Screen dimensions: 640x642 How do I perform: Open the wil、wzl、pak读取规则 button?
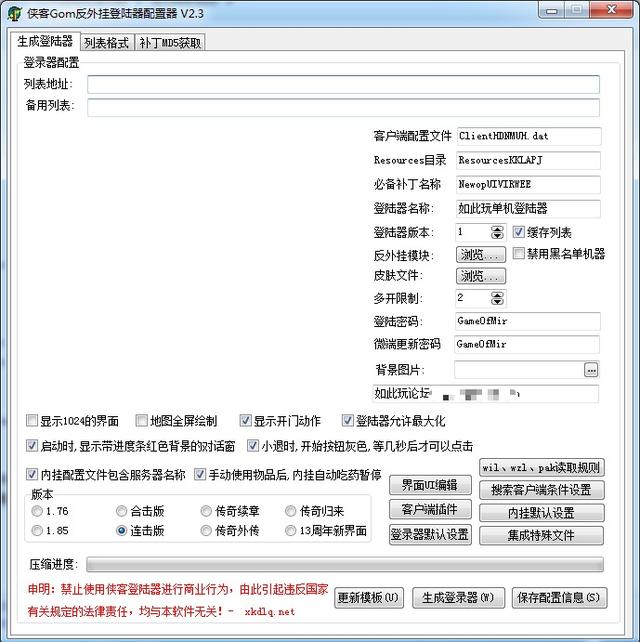click(x=541, y=467)
